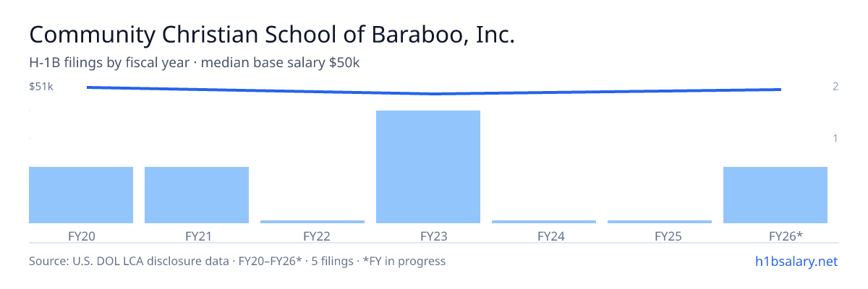Click the $51k salary axis label
The image size is (868, 289).
click(41, 87)
